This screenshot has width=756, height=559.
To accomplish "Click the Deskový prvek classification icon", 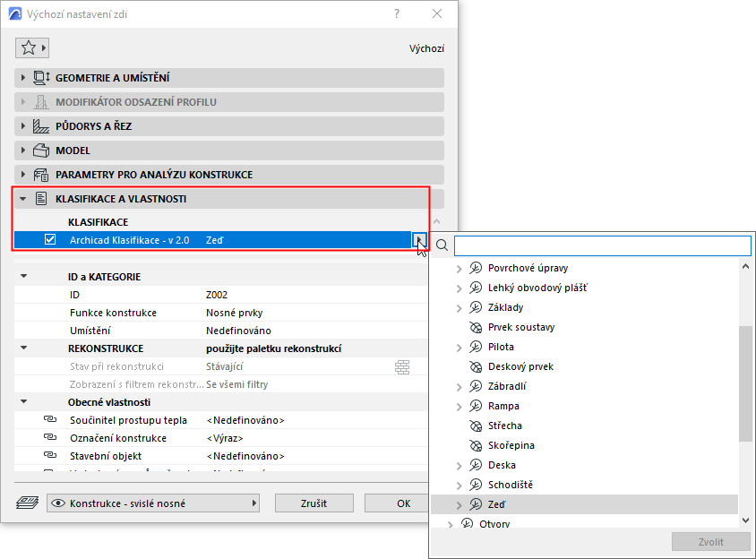I will pos(476,366).
